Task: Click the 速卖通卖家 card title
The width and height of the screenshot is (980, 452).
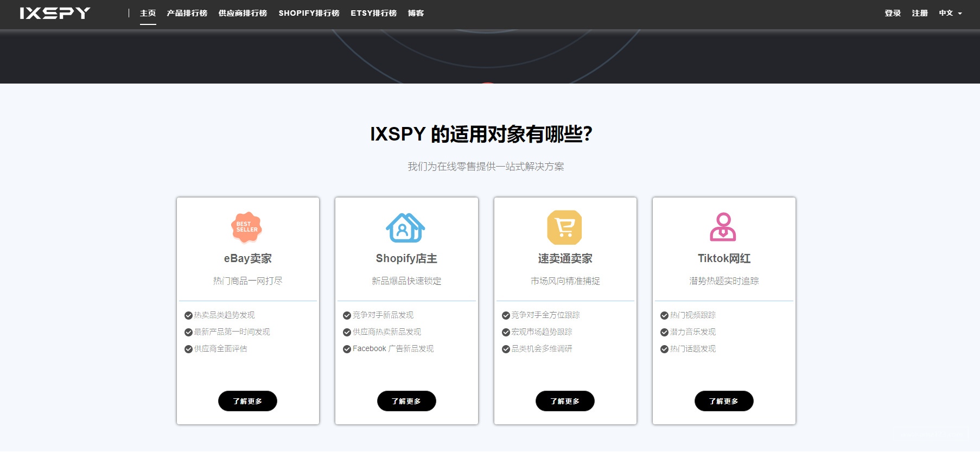Action: (565, 259)
